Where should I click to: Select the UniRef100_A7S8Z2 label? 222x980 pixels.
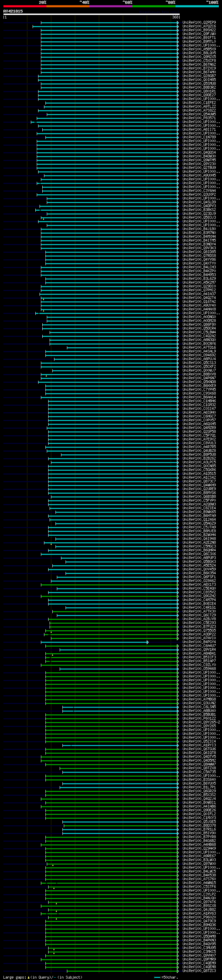coord(199,110)
